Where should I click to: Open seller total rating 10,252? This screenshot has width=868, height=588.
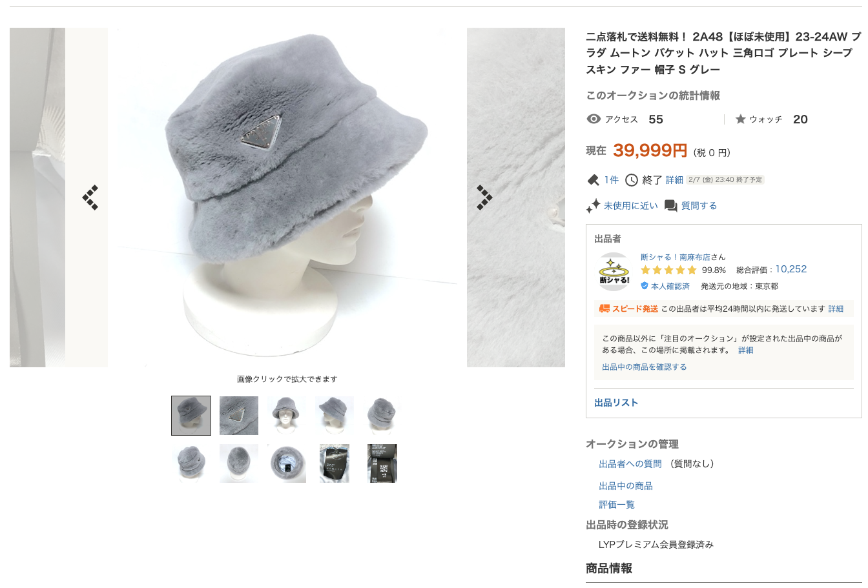[791, 269]
